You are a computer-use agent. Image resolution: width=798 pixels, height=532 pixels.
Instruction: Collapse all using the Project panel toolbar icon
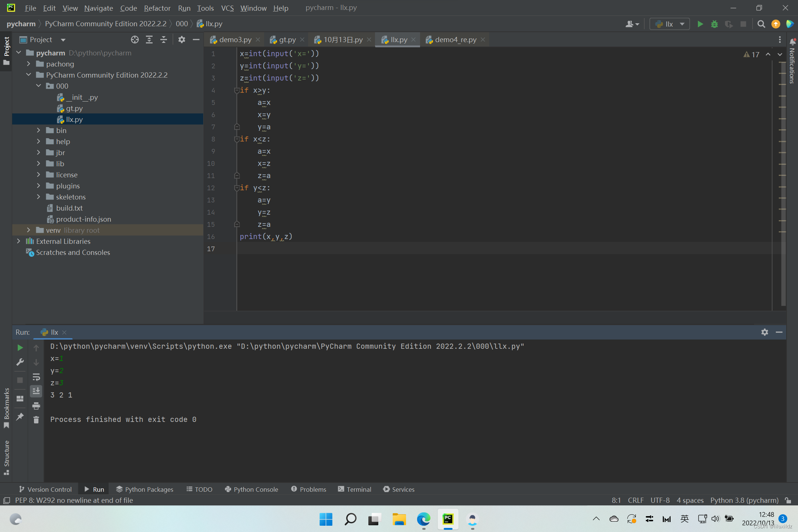(164, 40)
